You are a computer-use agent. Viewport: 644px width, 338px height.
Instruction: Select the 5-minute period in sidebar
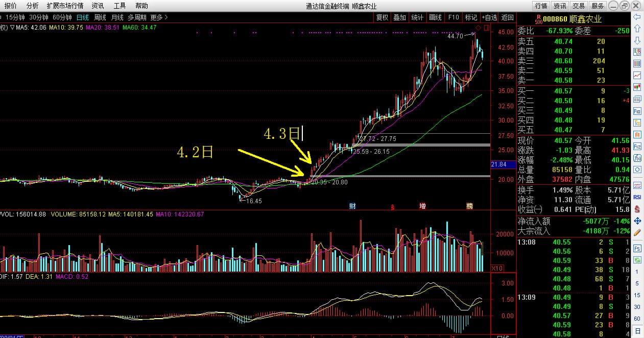[637, 283]
